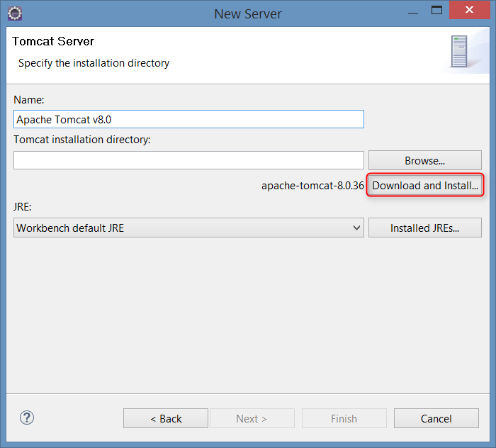
Task: Click the apache-tomcat-8.0.36 version text
Action: point(312,186)
